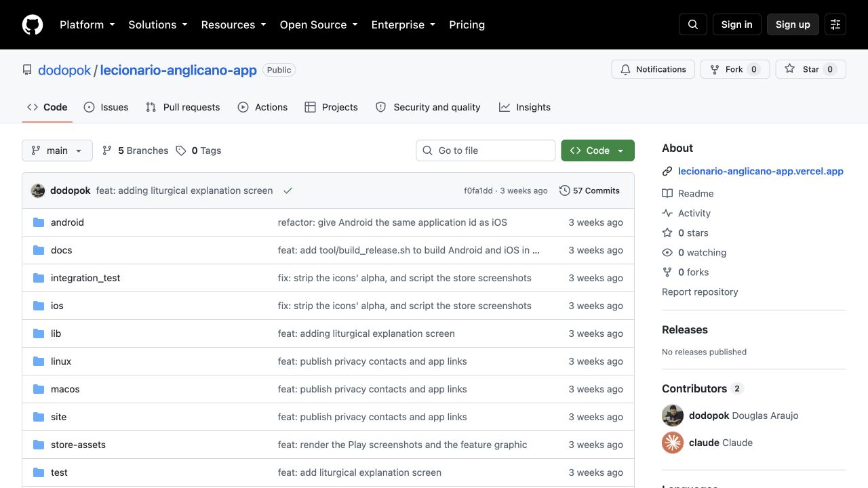
Task: Open the appearance settings icon in header
Action: (x=835, y=24)
